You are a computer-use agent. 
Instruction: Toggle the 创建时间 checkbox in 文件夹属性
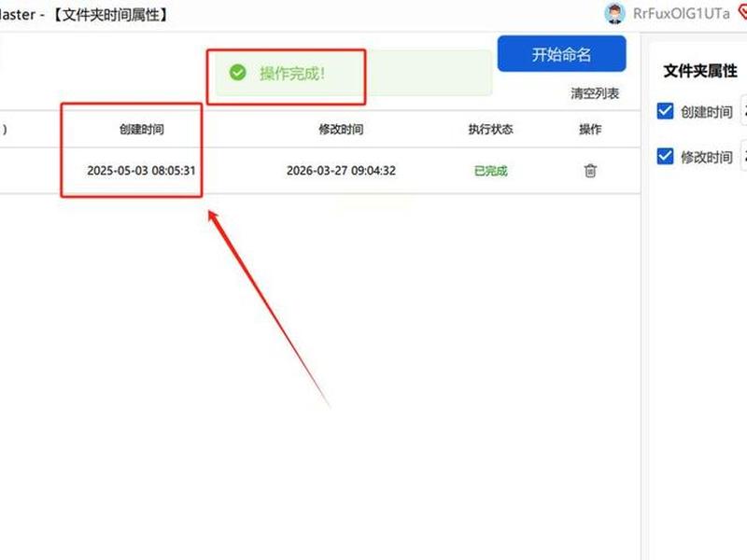click(x=665, y=111)
